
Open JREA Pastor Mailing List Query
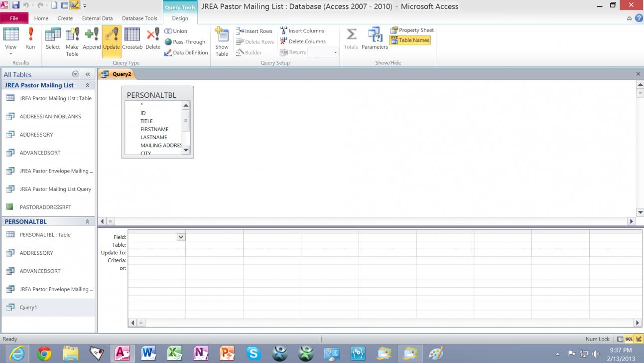[x=48, y=189]
